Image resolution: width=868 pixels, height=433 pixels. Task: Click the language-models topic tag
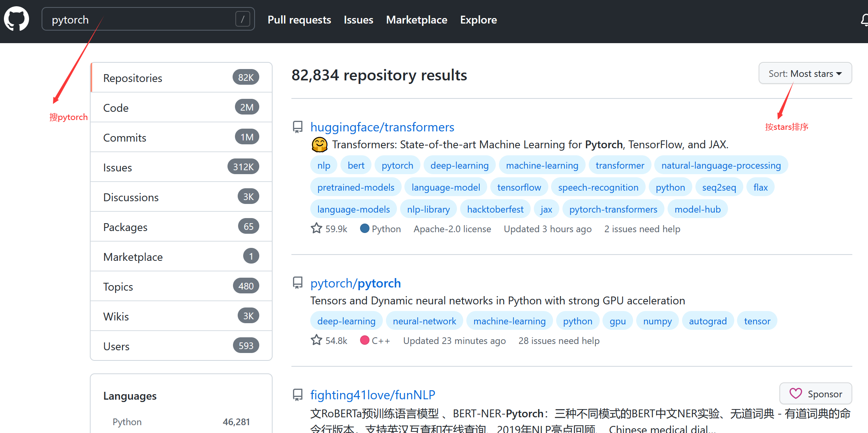[353, 209]
